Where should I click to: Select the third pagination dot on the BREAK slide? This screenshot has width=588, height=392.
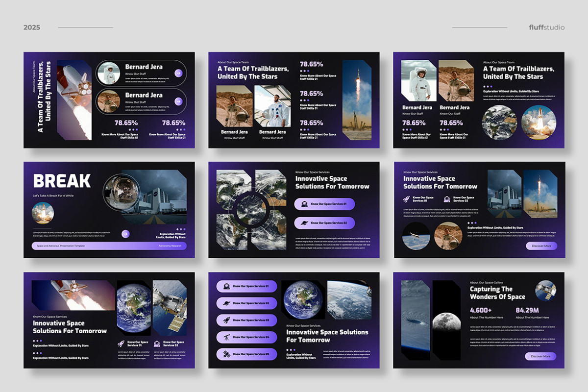[x=184, y=229]
